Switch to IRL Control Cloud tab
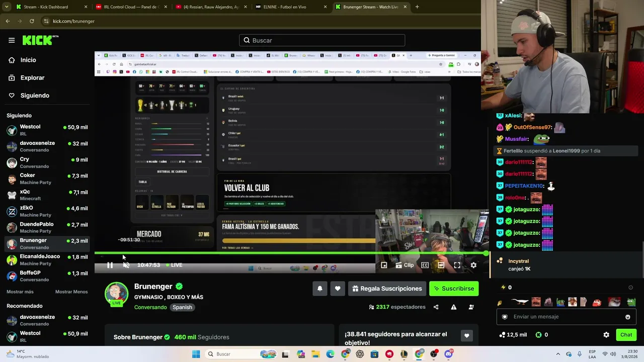The height and width of the screenshot is (362, 644). click(x=132, y=7)
